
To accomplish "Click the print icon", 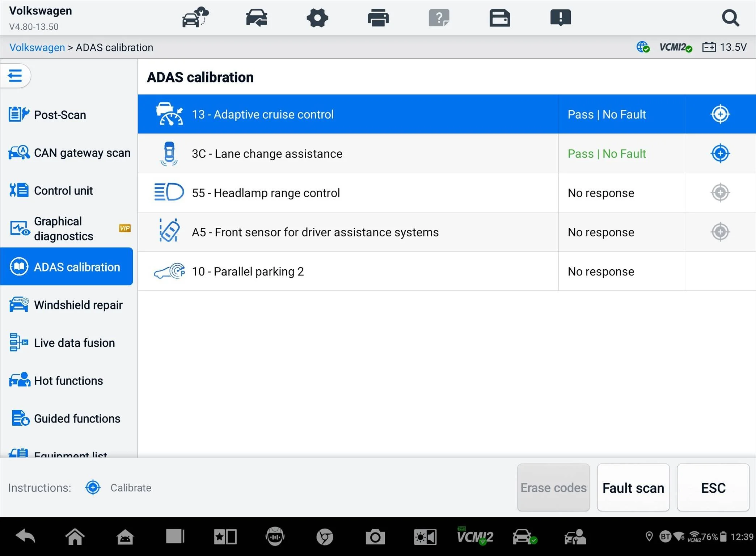I will coord(378,18).
